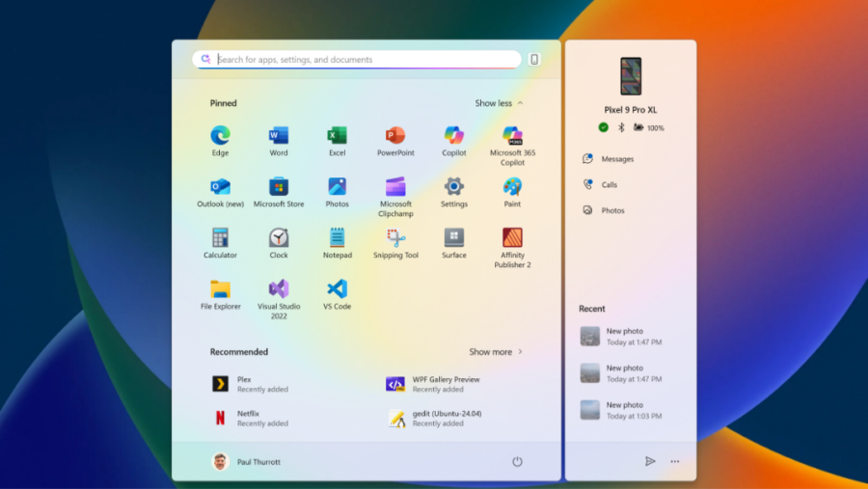
Task: Launch Notepad
Action: point(338,243)
